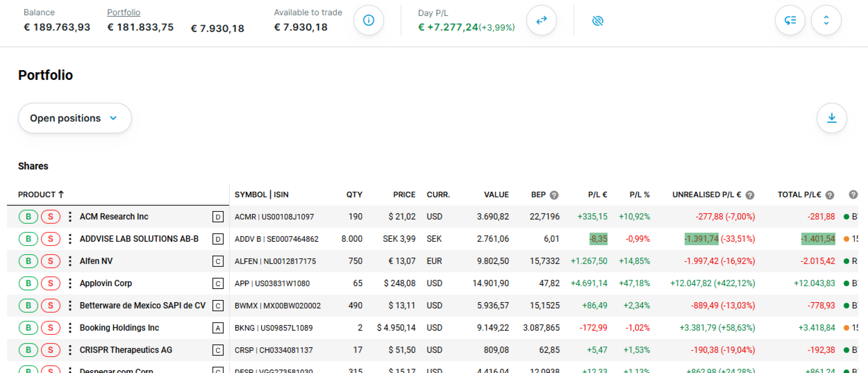
Task: Click ADDVISE orange status dot
Action: tap(846, 239)
